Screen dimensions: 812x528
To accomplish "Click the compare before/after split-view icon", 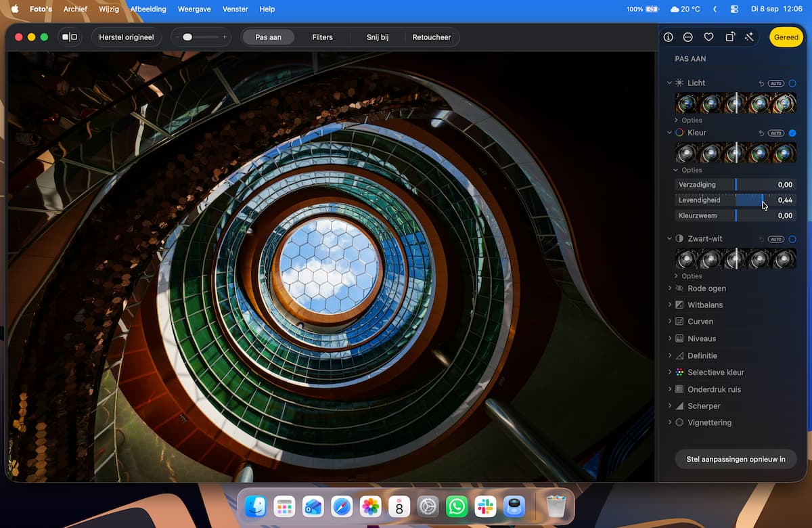I will click(70, 37).
